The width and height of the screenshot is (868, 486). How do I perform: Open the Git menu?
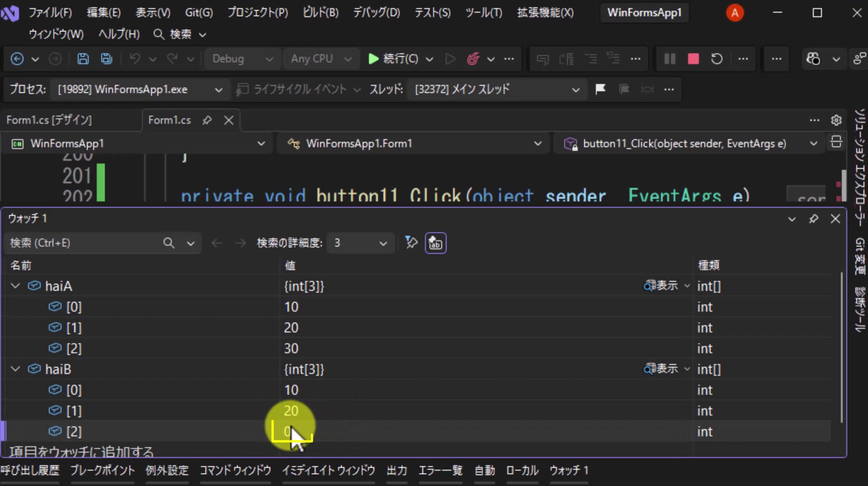[198, 13]
